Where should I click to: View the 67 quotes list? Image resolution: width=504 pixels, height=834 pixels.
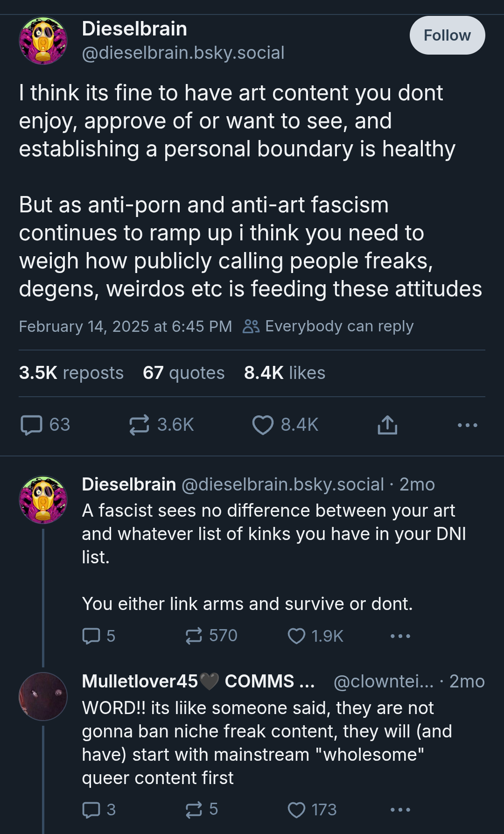tap(184, 373)
